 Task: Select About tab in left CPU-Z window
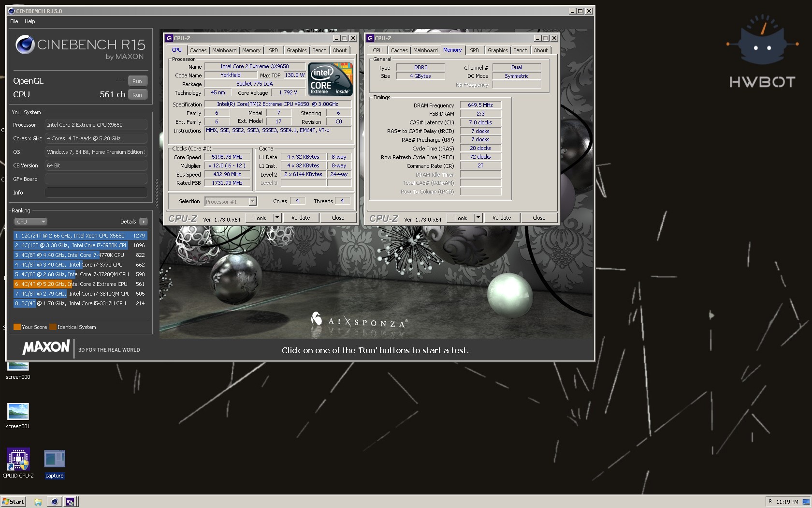339,50
